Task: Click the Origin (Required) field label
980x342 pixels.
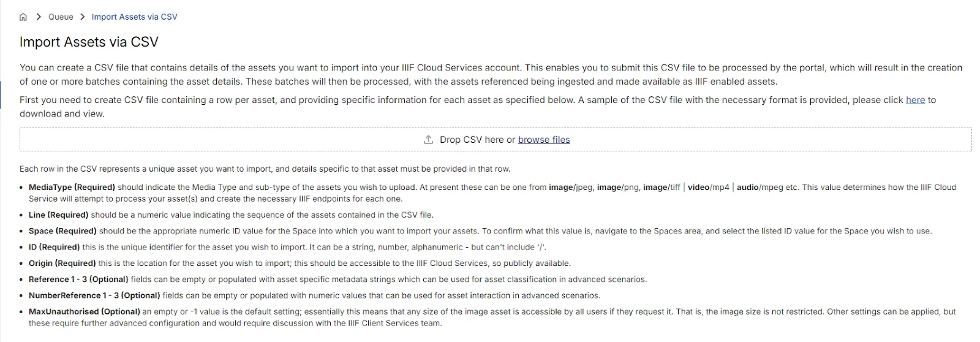Action: tap(62, 264)
